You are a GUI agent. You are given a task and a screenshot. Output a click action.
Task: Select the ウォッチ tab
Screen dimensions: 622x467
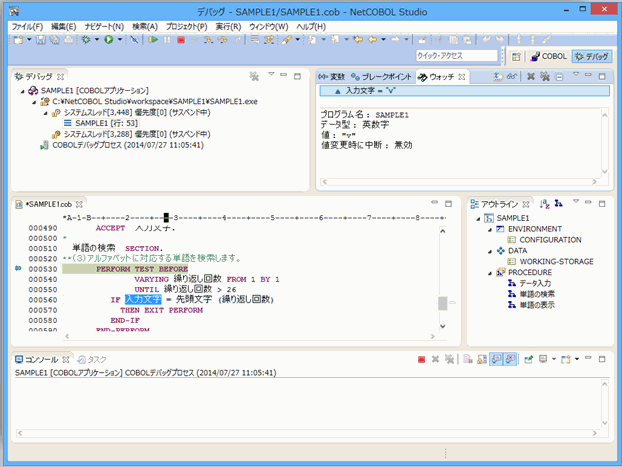click(441, 77)
